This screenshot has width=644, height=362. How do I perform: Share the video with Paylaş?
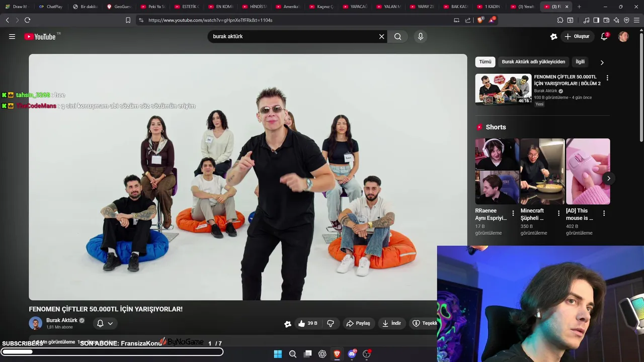pos(358,323)
